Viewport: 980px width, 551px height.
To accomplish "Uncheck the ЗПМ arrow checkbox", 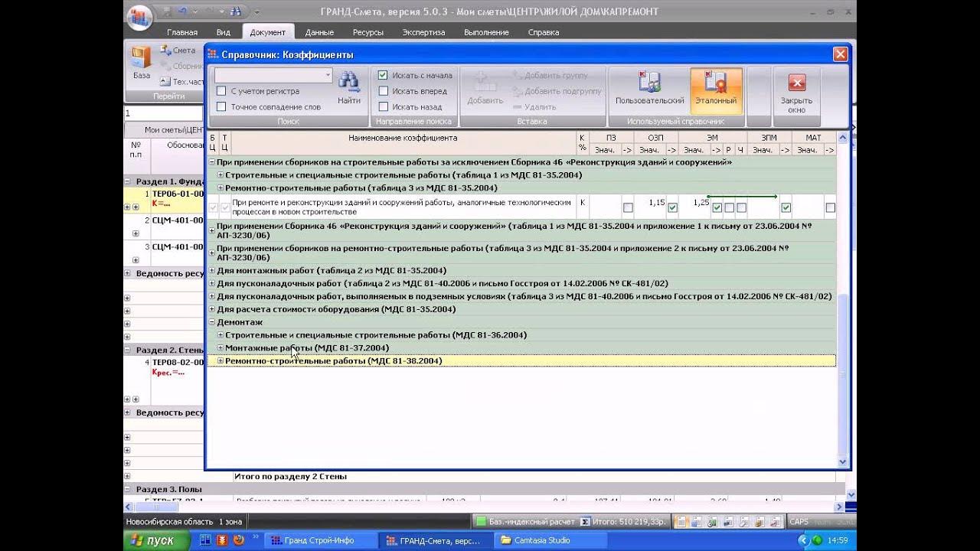I will (786, 207).
